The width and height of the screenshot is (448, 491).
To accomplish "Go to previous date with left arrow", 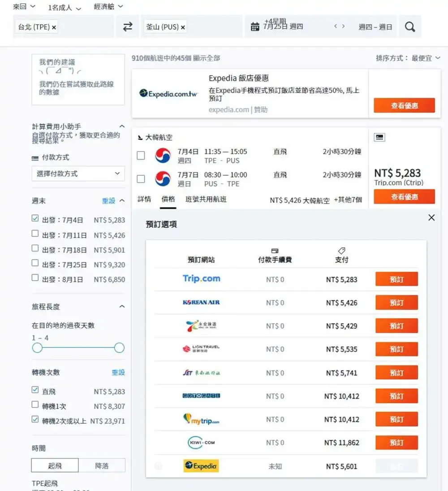I will tap(336, 26).
